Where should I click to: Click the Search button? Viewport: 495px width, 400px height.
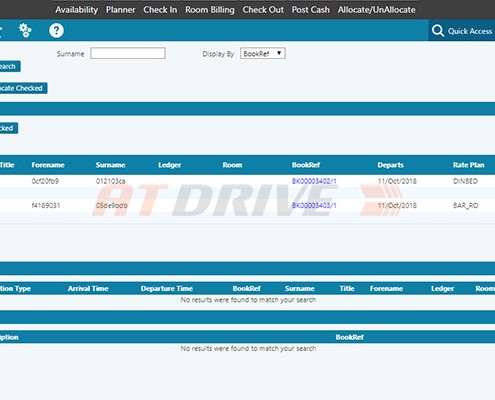tap(9, 66)
